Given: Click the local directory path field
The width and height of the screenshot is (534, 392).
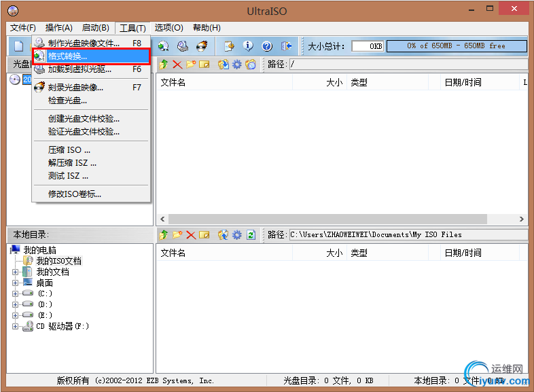Looking at the screenshot, I should [x=408, y=234].
